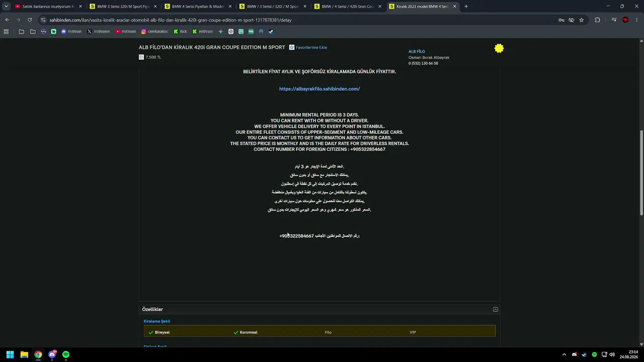Open the Chrome three-dot menu
Screen dimensions: 644x362
636,20
